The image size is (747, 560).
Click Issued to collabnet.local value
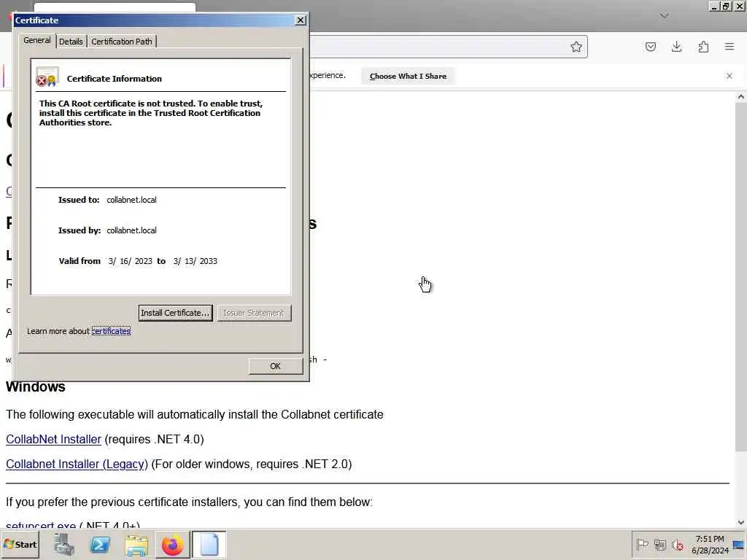[x=131, y=200]
